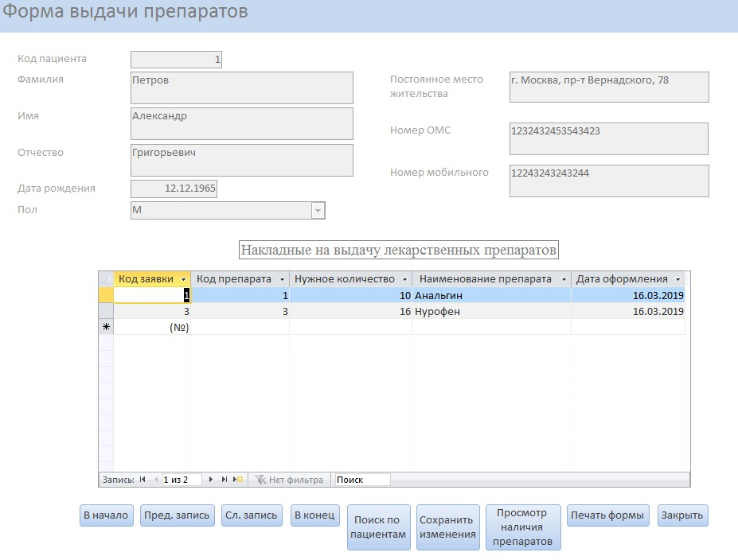This screenshot has height=560, width=738.
Task: Click the date 16.03.2019 in Нурофен row
Action: (x=628, y=311)
